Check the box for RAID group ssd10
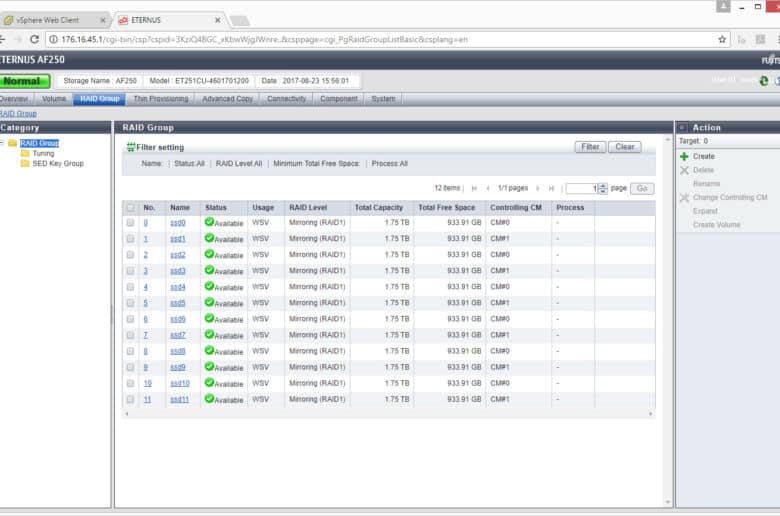The image size is (780, 516). pyautogui.click(x=130, y=383)
